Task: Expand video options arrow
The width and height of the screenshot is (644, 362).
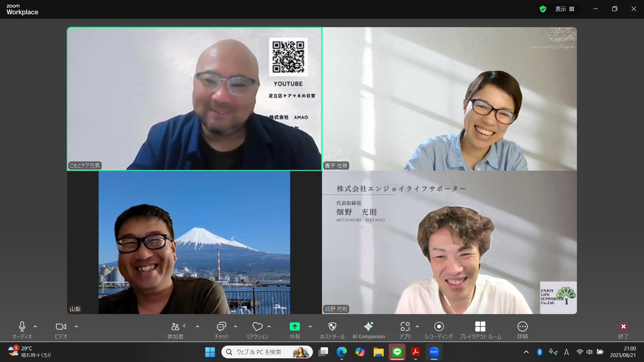Action: (x=76, y=326)
